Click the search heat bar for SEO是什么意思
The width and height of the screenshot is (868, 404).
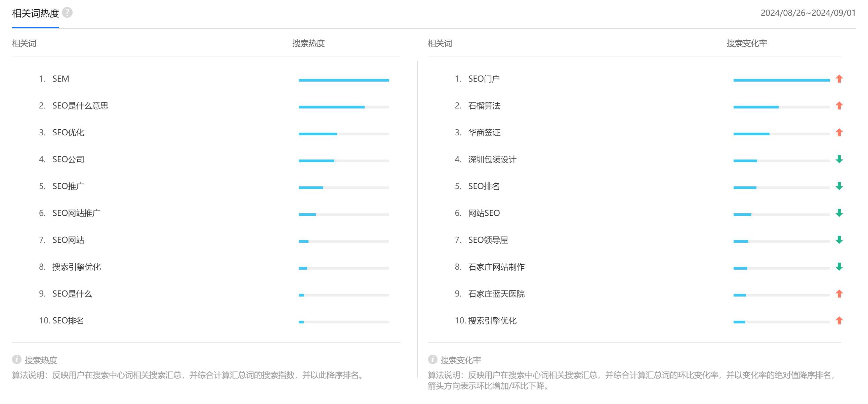pyautogui.click(x=344, y=107)
